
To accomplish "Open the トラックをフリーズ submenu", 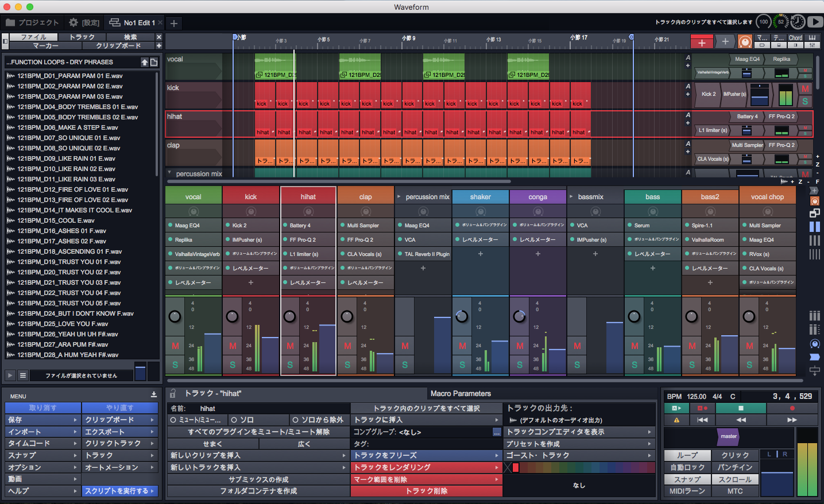I will click(x=426, y=455).
